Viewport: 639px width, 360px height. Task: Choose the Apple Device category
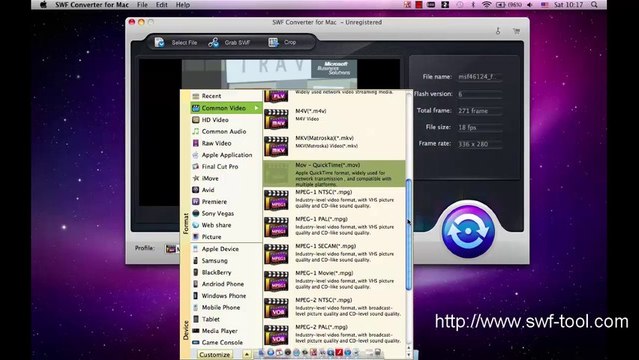(x=226, y=249)
